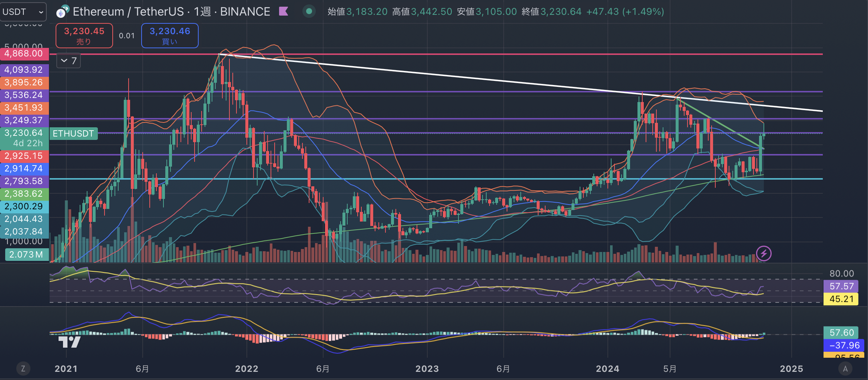Click the 2021 time axis label
This screenshot has width=868, height=380.
coord(66,369)
